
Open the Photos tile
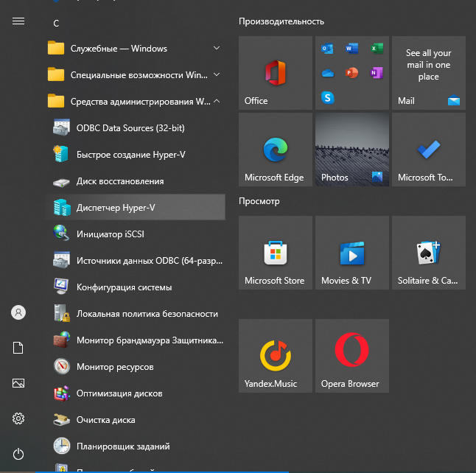pyautogui.click(x=352, y=150)
